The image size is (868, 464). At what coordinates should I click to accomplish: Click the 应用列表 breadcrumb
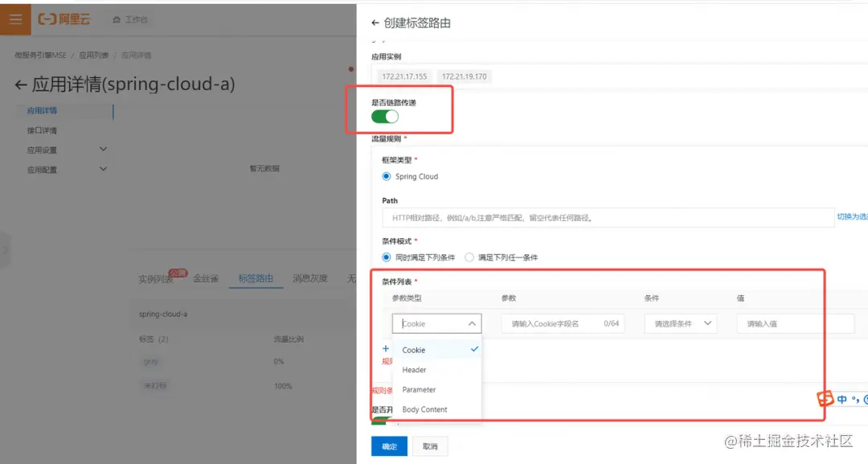click(x=93, y=55)
